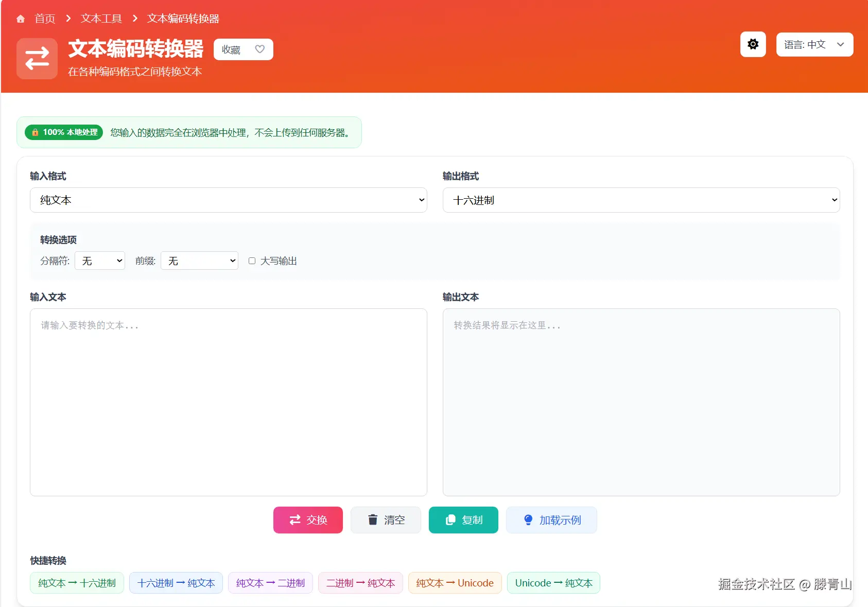Open the 分隔符 dropdown
868x607 pixels.
(x=99, y=261)
